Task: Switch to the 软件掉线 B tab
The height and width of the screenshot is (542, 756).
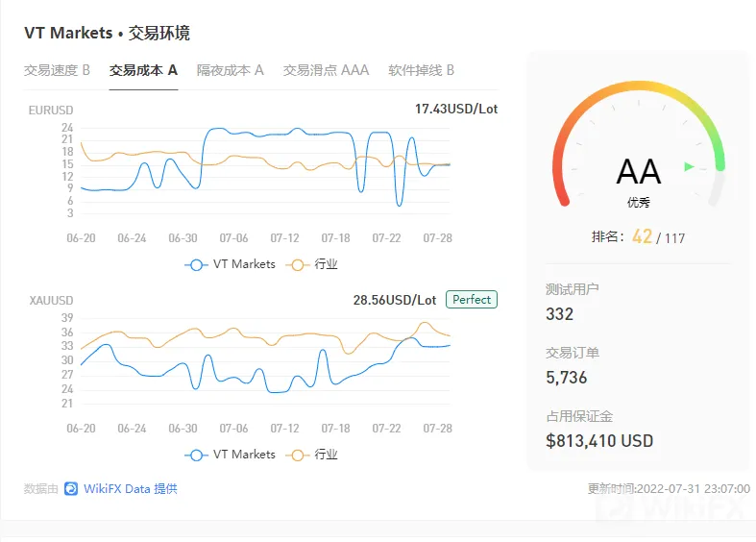Action: click(x=421, y=70)
